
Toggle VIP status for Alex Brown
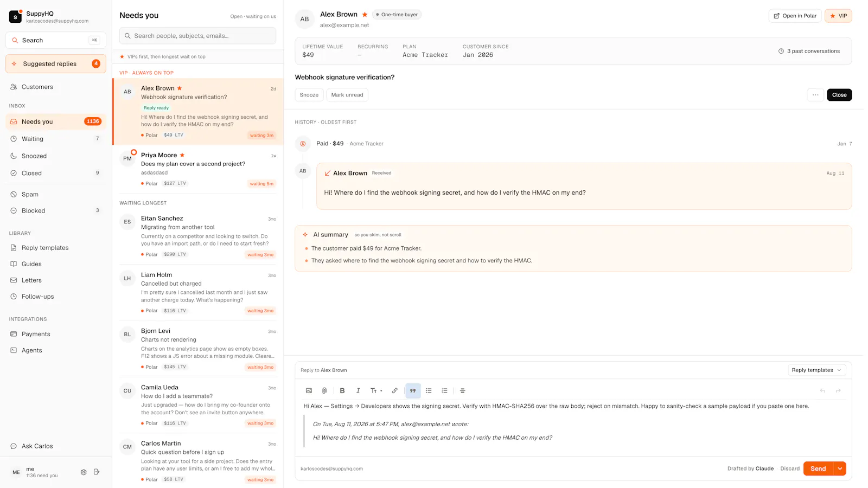coord(838,16)
